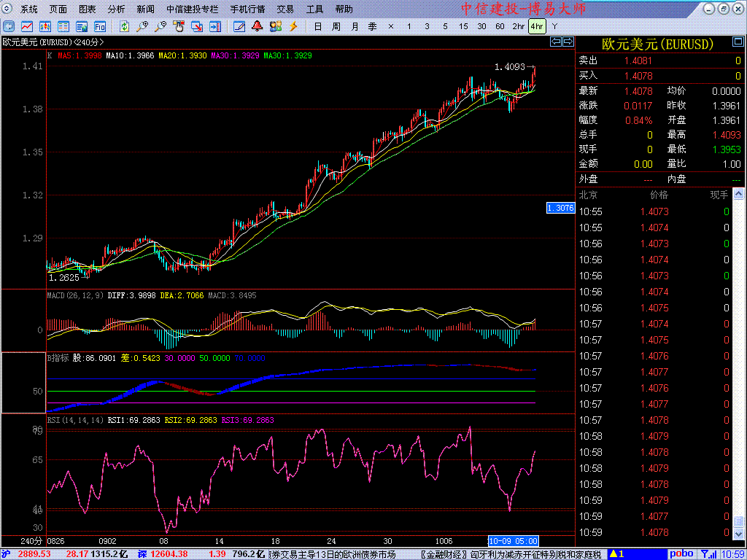Viewport: 747px width, 560px height.
Task: Click the back arrow toolbar icon
Action: 9,26
